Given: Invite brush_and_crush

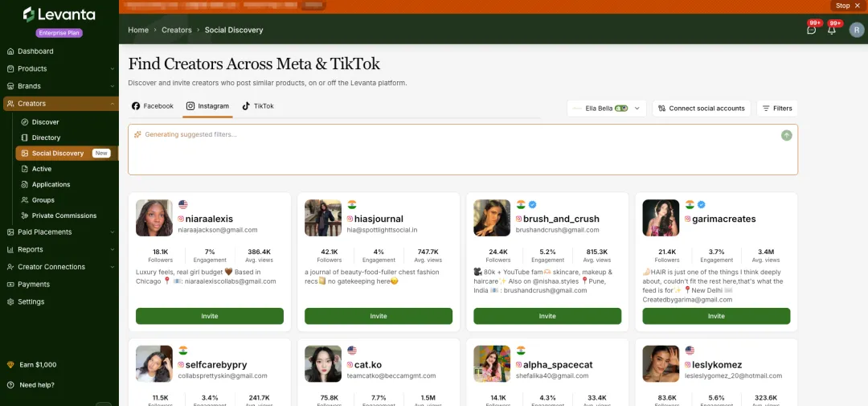Looking at the screenshot, I should (x=547, y=316).
